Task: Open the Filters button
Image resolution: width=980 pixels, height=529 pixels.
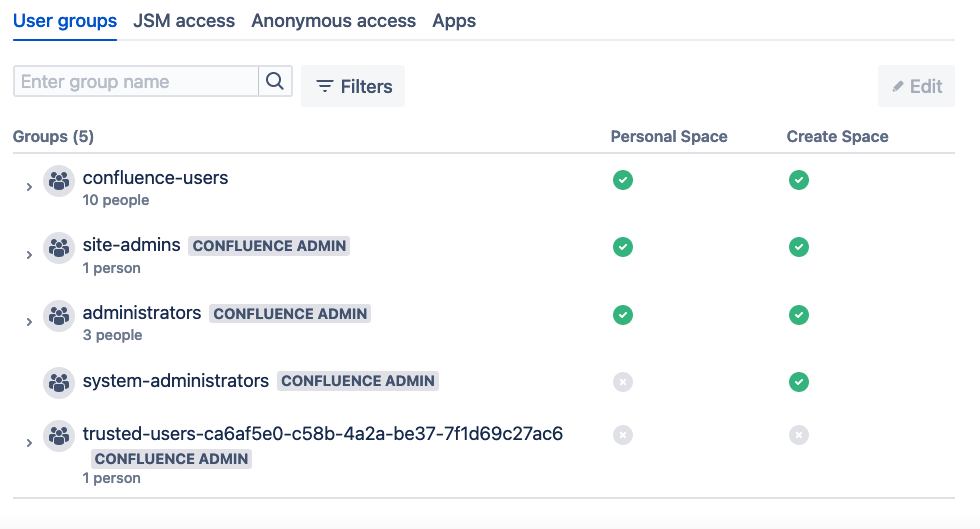Action: tap(353, 87)
